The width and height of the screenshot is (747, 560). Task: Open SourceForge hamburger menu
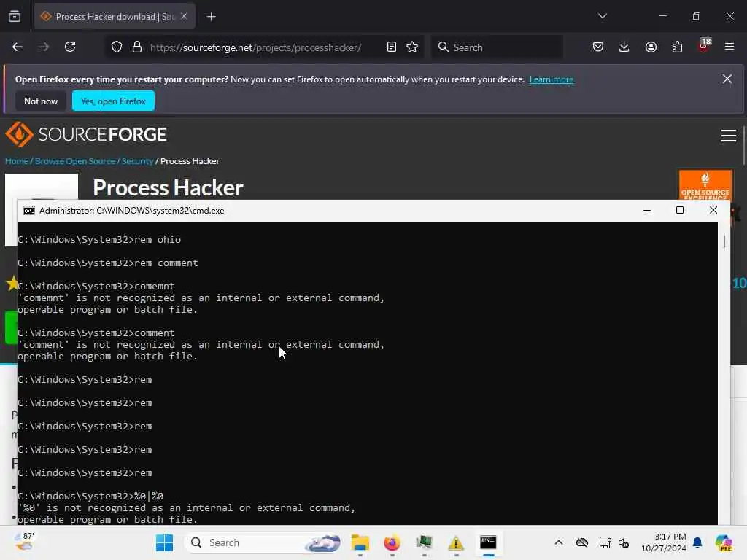[729, 136]
